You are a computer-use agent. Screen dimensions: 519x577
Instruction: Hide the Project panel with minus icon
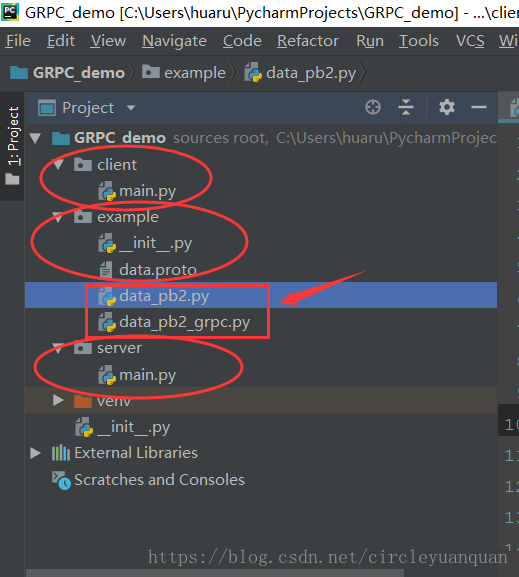point(479,107)
